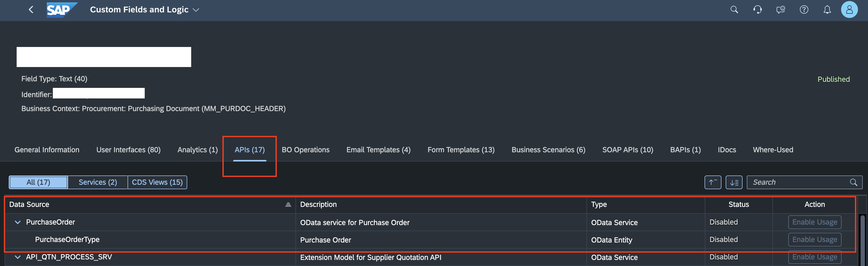
Task: Collapse the PurchaseOrder tree node
Action: [x=18, y=222]
